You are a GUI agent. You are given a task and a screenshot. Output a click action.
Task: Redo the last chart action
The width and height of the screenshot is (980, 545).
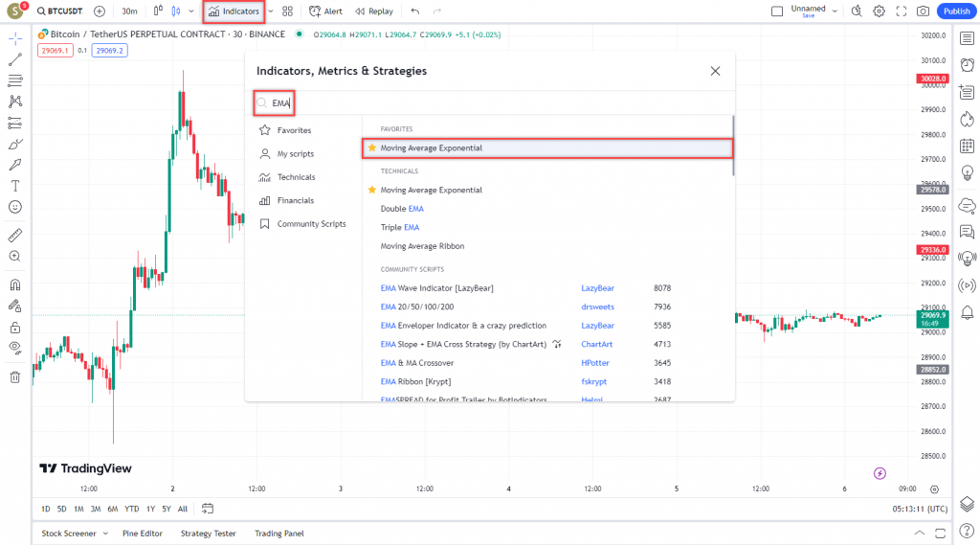[x=437, y=11]
